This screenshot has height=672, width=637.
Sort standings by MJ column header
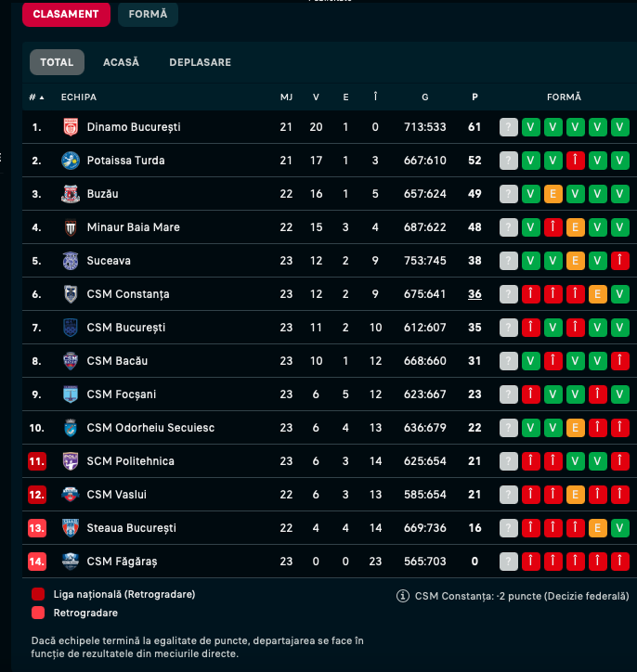(286, 97)
